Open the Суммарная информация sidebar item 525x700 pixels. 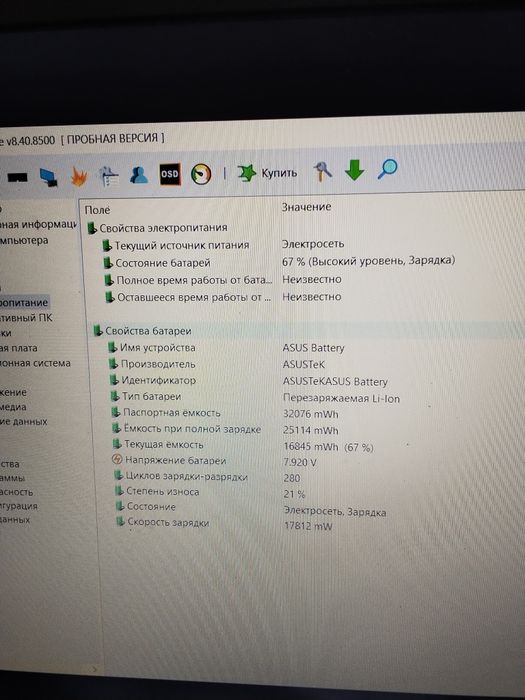click(x=38, y=225)
